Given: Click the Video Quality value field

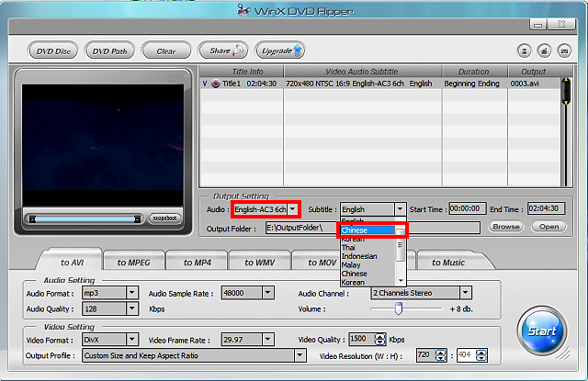Looking at the screenshot, I should tap(361, 339).
